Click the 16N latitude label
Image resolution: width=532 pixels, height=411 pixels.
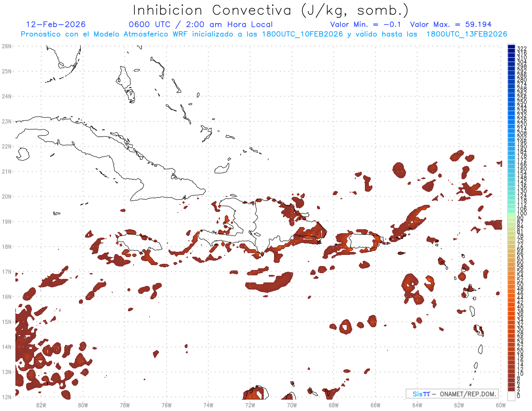point(7,297)
